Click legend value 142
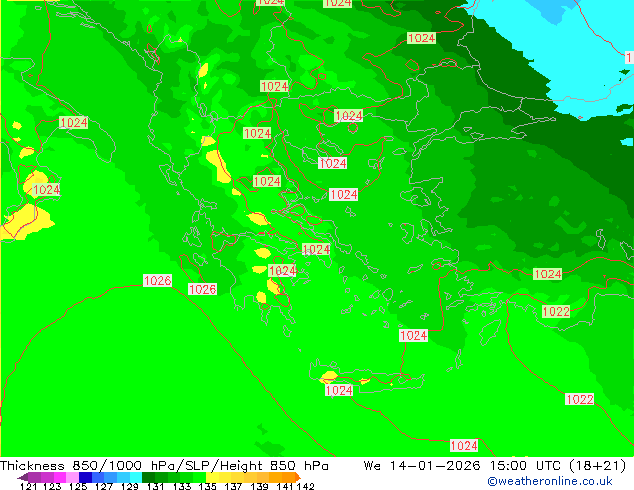The height and width of the screenshot is (490, 634). tap(305, 486)
